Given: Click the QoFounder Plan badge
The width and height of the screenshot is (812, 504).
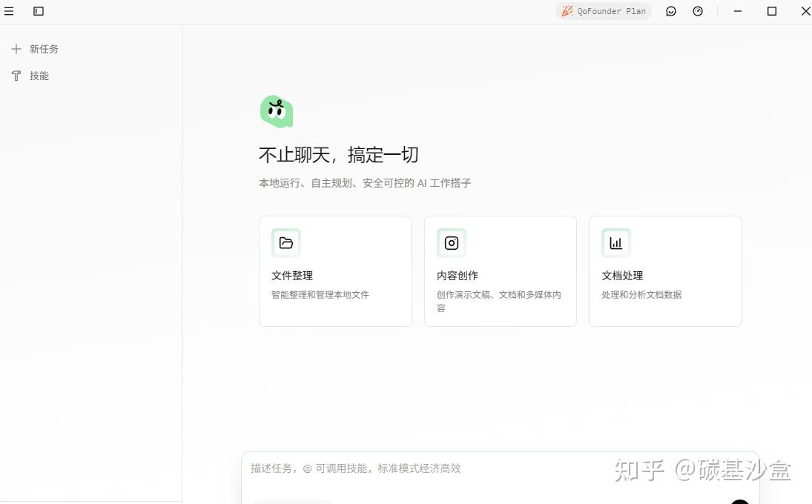Looking at the screenshot, I should (x=604, y=11).
